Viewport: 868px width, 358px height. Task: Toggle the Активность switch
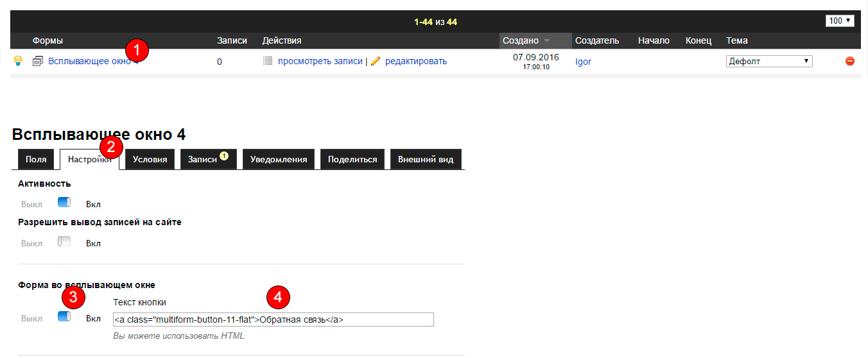pyautogui.click(x=64, y=203)
